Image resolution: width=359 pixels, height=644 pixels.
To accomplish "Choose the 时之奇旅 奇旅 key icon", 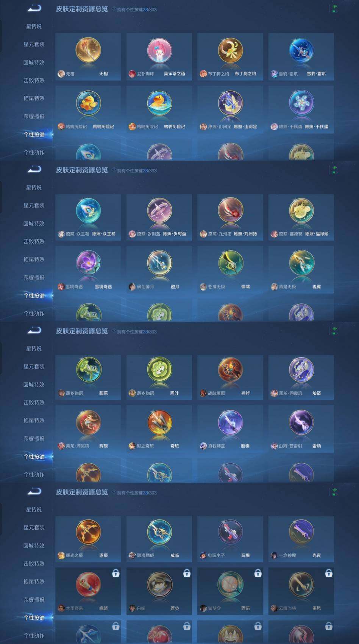I will pyautogui.click(x=159, y=422).
